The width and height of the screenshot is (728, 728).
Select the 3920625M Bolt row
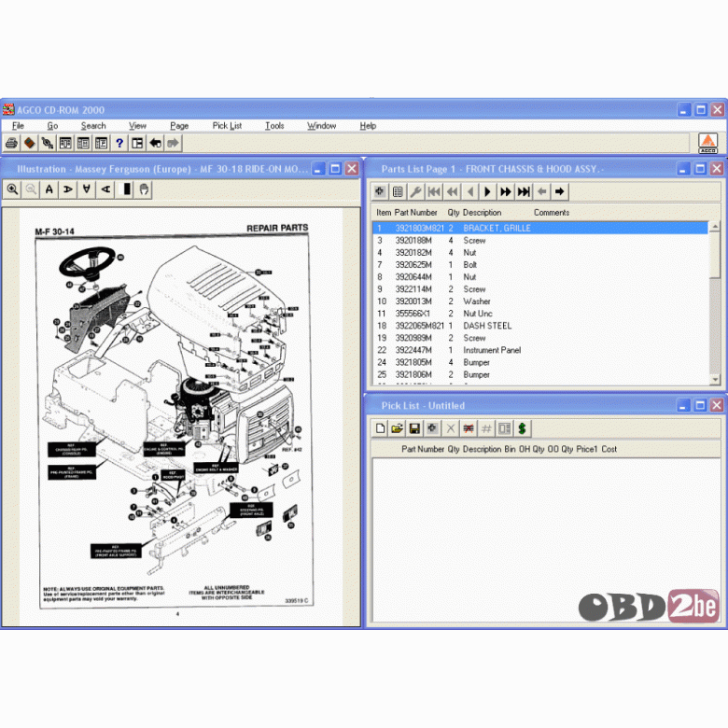[540, 265]
